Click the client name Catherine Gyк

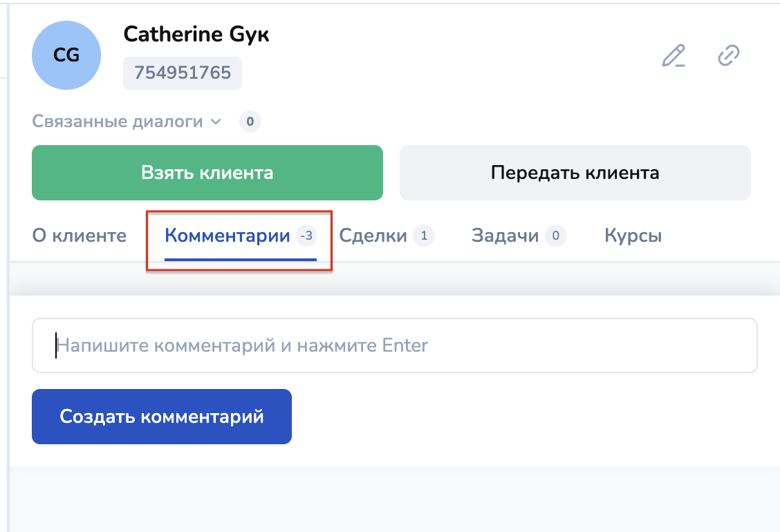click(x=196, y=34)
